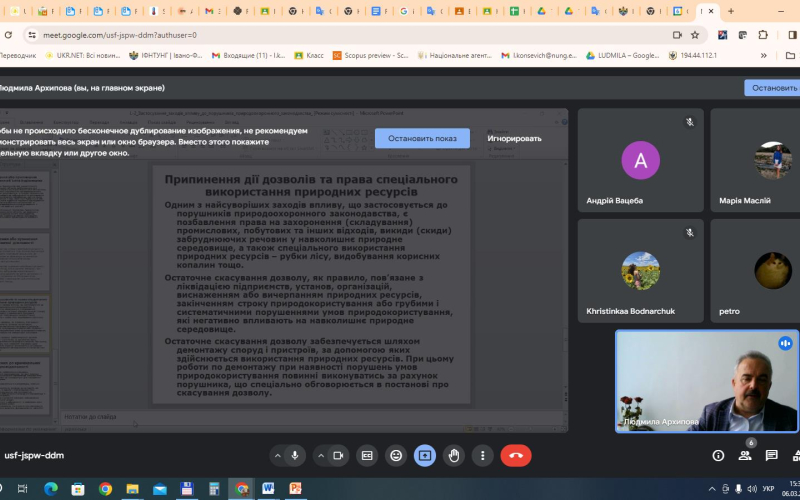The height and width of the screenshot is (500, 800).
Task: Change the УКР input language
Action: pos(768,489)
